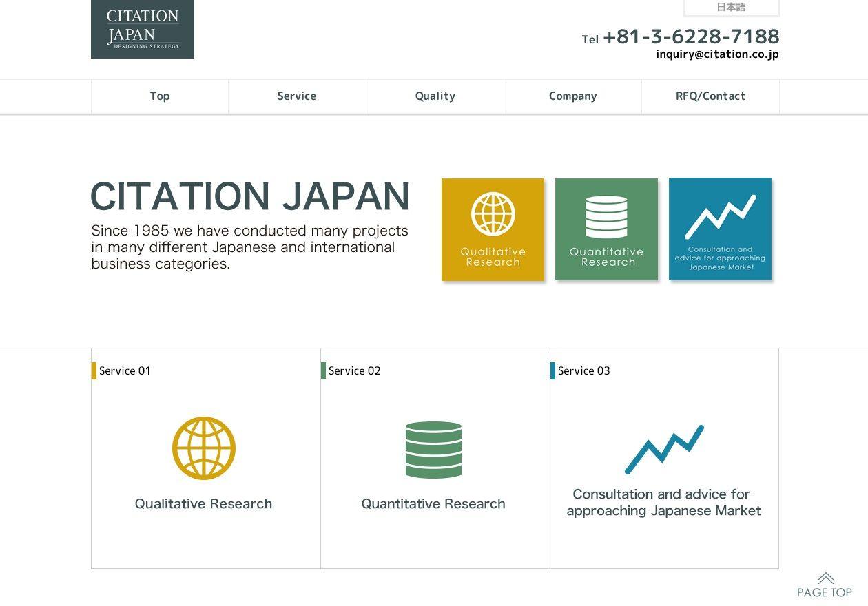
Task: Click the inquiry@citation.co.jp email link
Action: 717,54
